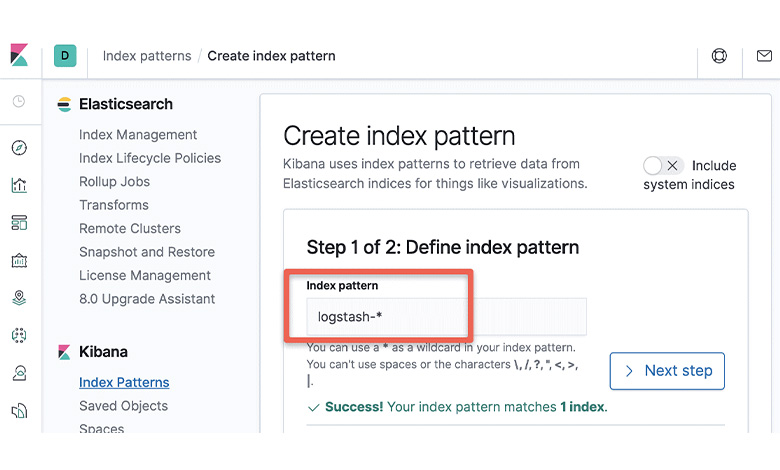The image size is (780, 470).
Task: Open the D space avatar
Action: pos(65,56)
